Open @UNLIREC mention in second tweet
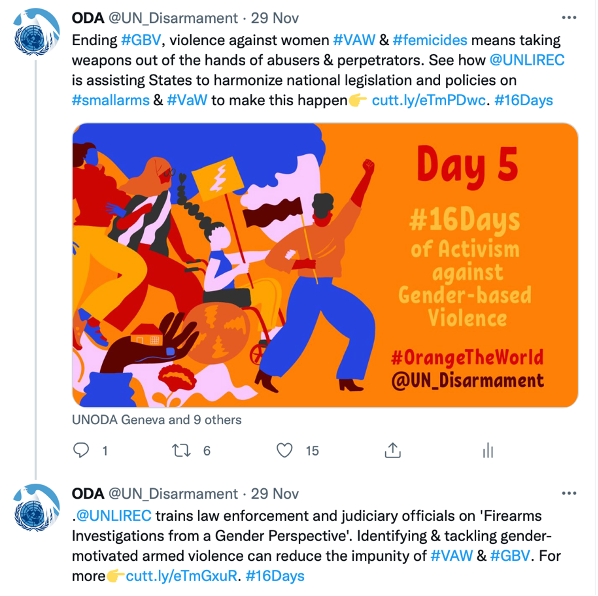This screenshot has height=596, width=598. coord(114,516)
